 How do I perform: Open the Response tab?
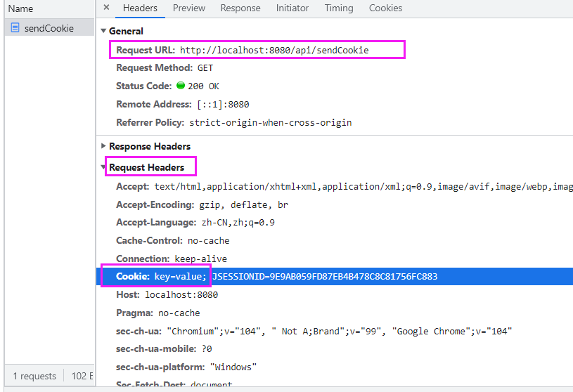[x=240, y=8]
